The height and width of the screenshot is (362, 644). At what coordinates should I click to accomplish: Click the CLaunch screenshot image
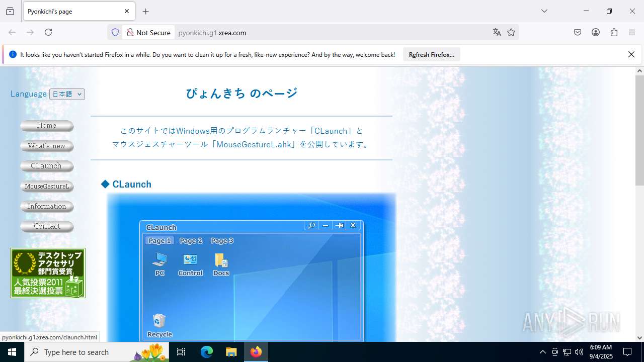pyautogui.click(x=252, y=267)
